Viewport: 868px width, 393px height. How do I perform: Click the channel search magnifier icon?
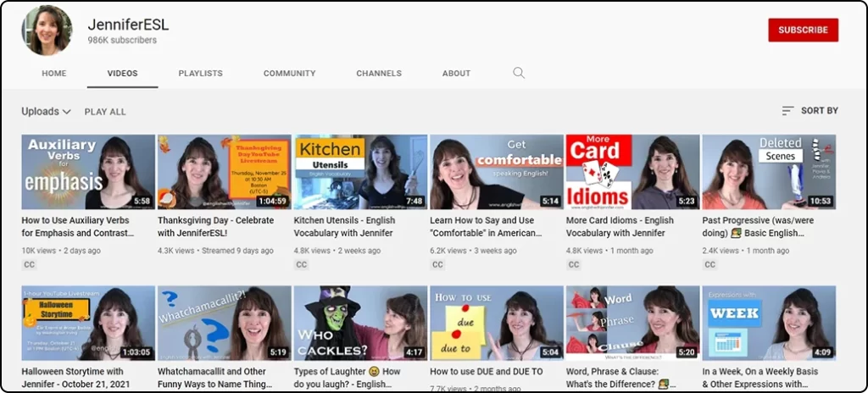click(x=519, y=73)
